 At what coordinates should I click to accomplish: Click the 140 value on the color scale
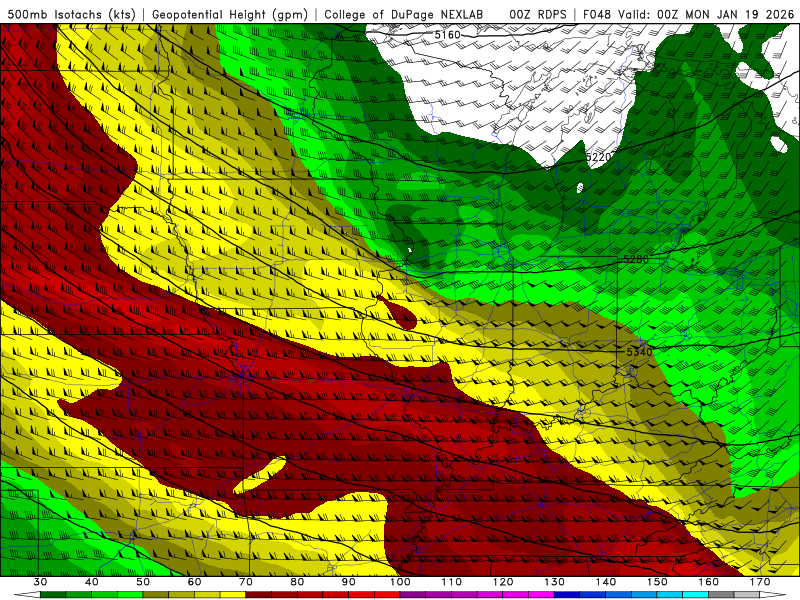pyautogui.click(x=606, y=582)
